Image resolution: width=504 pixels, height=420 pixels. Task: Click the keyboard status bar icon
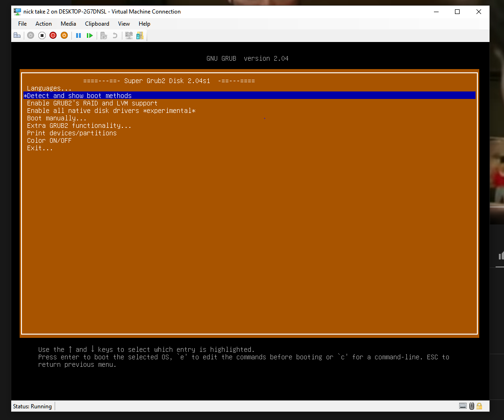coord(463,406)
